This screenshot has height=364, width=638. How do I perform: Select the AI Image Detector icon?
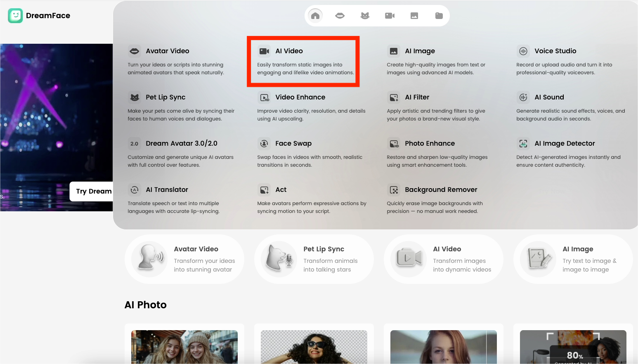tap(523, 144)
